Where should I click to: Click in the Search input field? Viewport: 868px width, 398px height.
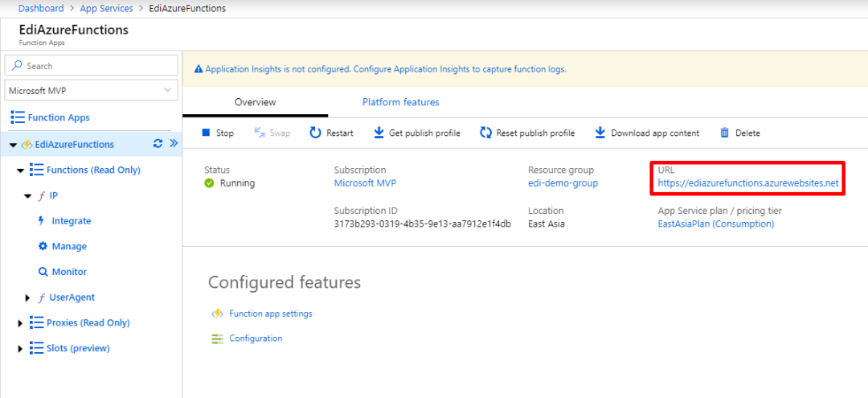point(92,66)
